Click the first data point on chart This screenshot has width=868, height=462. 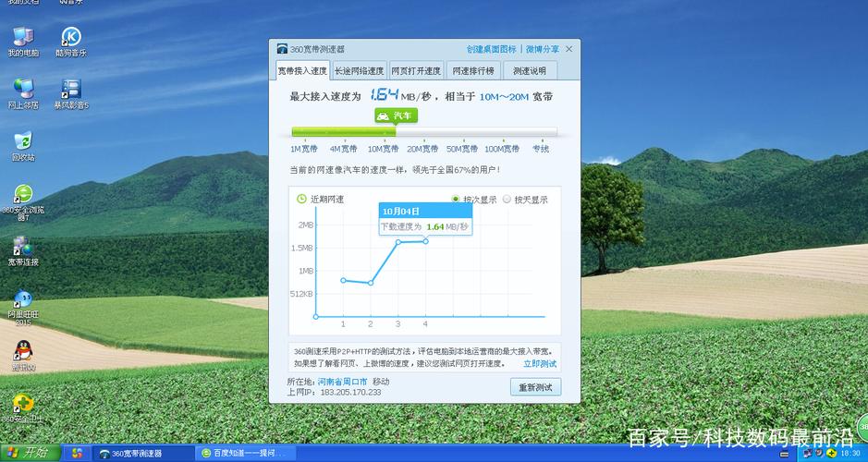click(343, 280)
